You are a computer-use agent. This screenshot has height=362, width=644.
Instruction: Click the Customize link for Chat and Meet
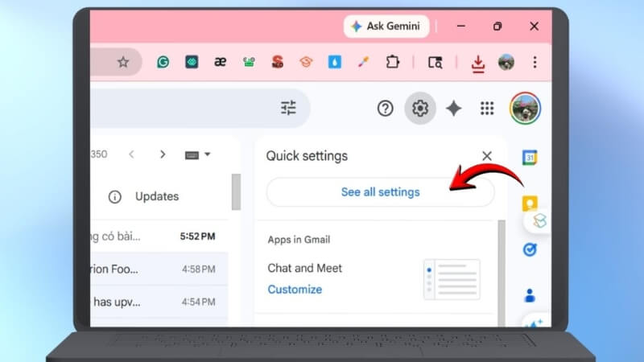[295, 290]
